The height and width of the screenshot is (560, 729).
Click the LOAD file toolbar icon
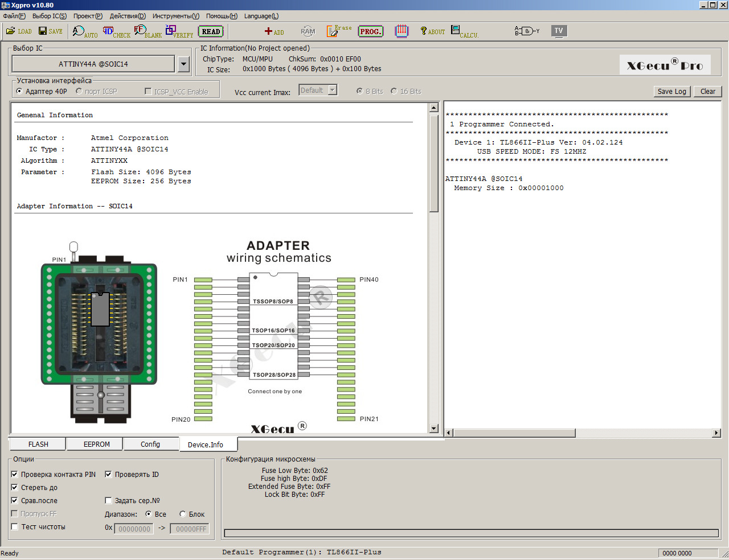click(19, 31)
